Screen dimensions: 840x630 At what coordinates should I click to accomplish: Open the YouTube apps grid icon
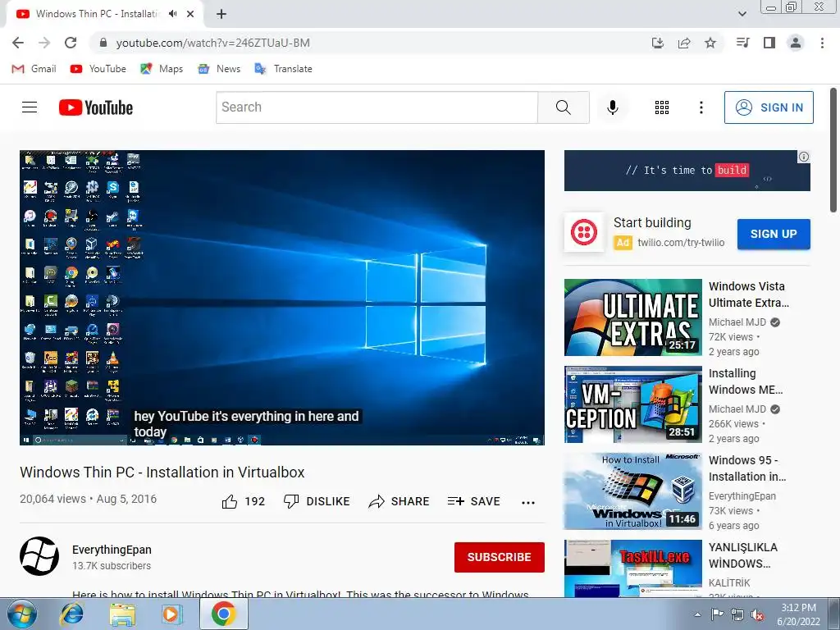[x=662, y=107]
